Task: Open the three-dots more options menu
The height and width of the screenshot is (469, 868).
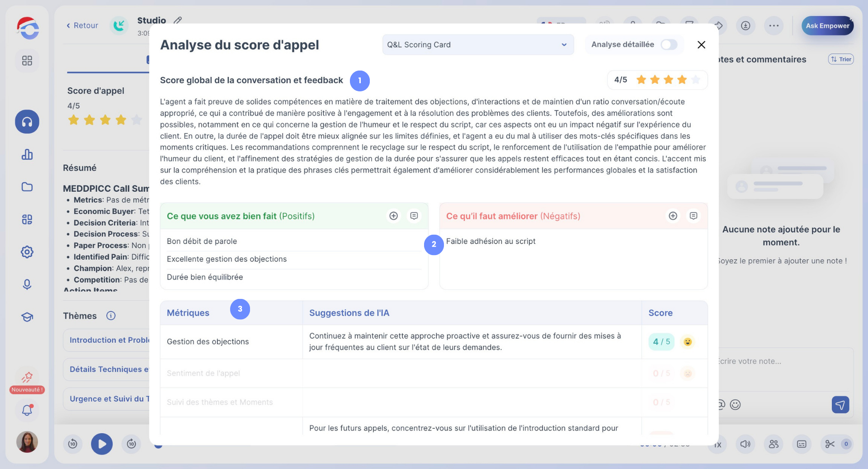Action: point(774,26)
